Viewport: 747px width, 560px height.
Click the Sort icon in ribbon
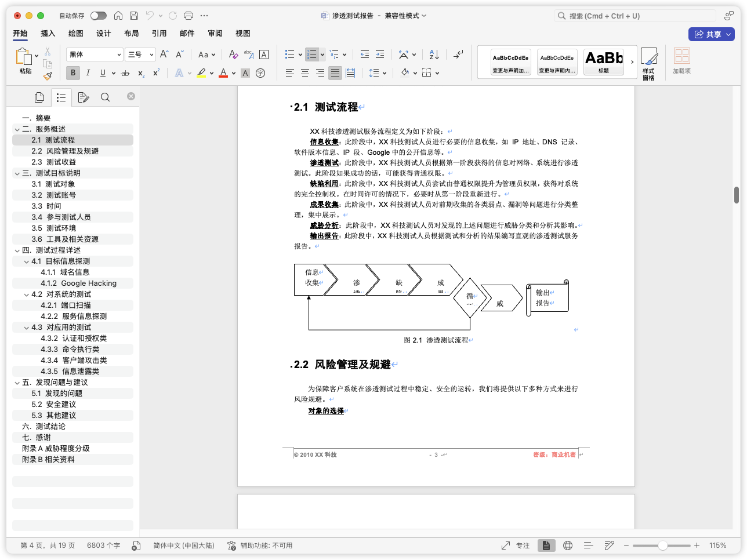[x=434, y=54]
